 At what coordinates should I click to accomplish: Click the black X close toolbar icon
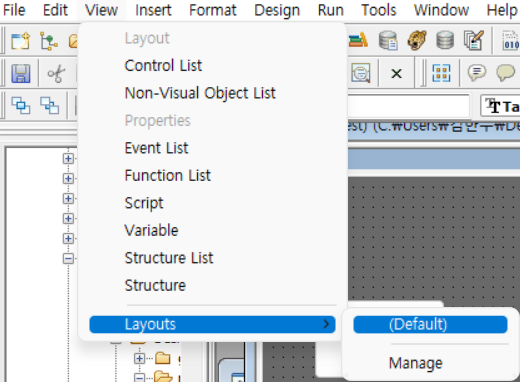[x=396, y=73]
